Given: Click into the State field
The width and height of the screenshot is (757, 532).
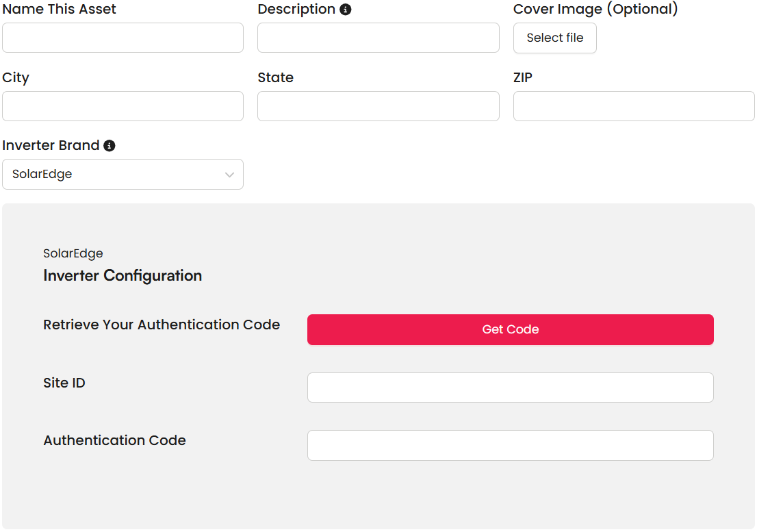Looking at the screenshot, I should (378, 106).
